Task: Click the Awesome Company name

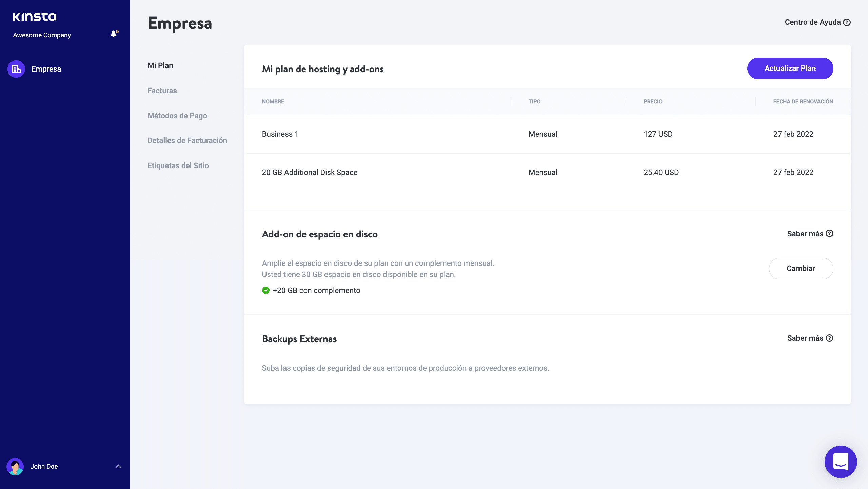Action: [42, 35]
